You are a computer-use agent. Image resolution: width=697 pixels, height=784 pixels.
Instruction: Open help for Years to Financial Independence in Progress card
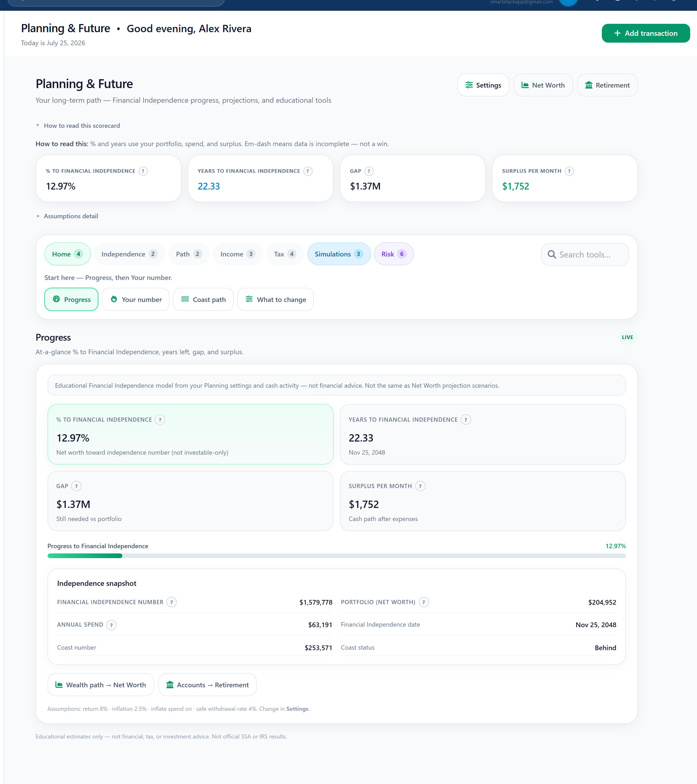(466, 420)
